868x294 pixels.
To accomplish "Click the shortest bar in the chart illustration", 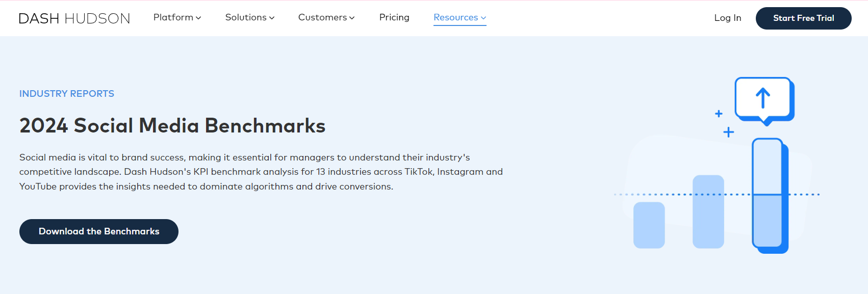I will tap(649, 225).
